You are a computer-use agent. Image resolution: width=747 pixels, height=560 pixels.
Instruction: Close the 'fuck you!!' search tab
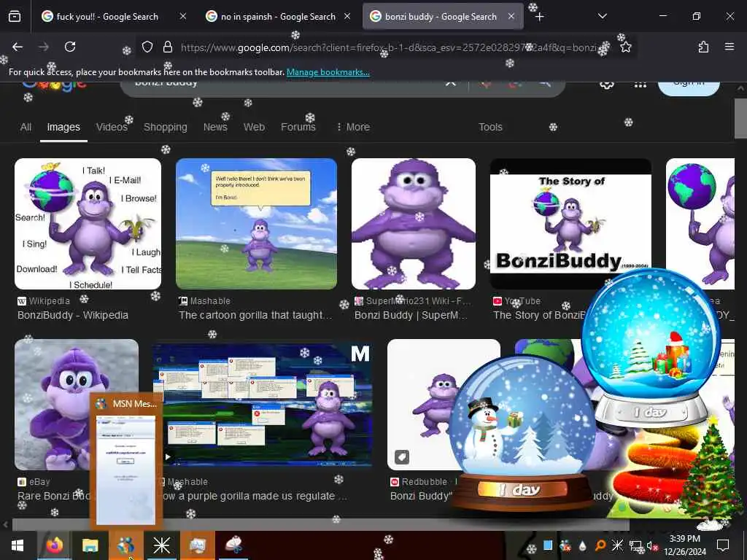tap(183, 16)
